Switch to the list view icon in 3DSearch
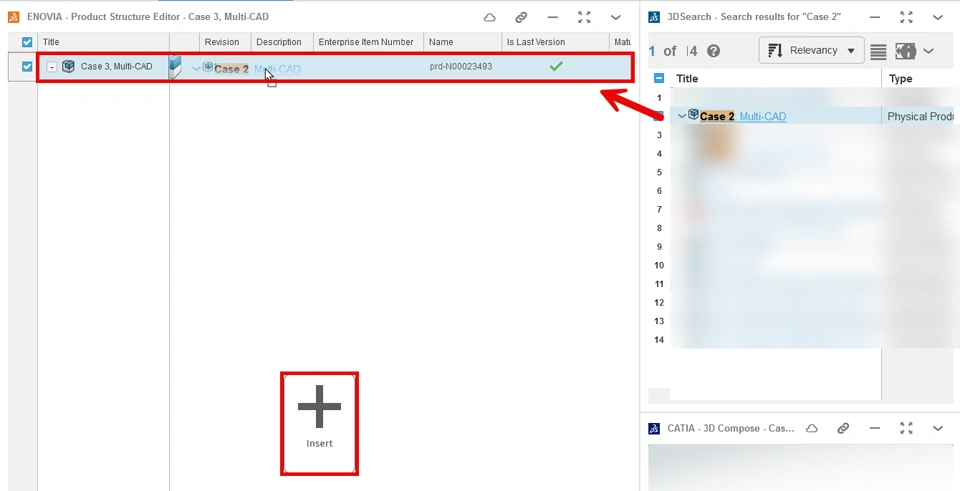 pyautogui.click(x=878, y=51)
